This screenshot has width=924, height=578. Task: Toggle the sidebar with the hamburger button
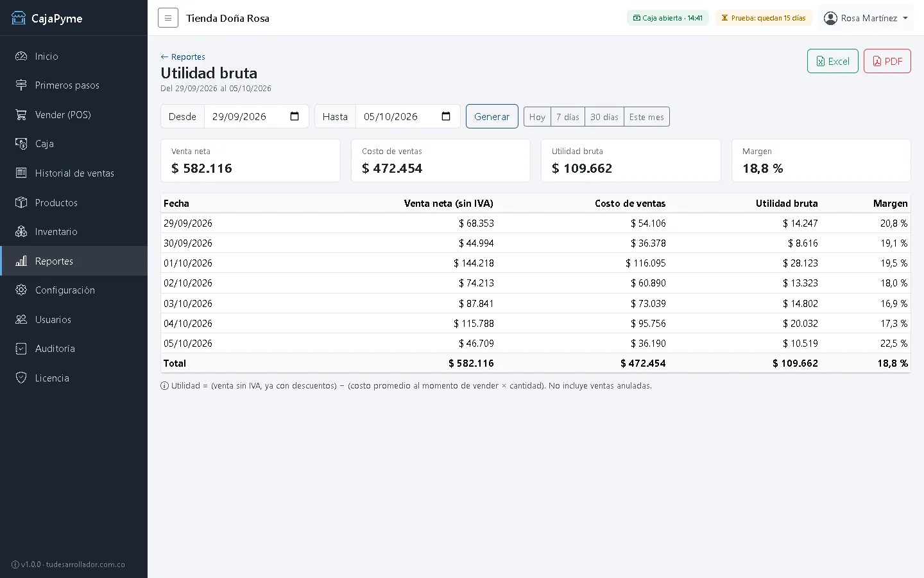tap(168, 18)
